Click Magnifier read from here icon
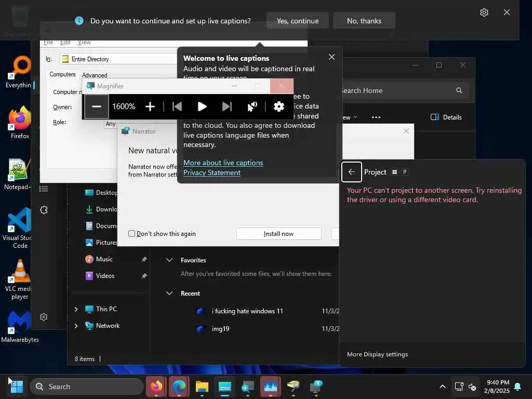The image size is (532, 399). pyautogui.click(x=252, y=107)
